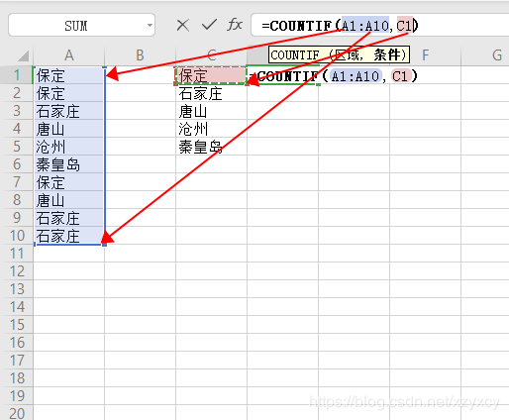Click cell A5 containing 沧州
Screen dimensions: 509x420
coord(69,147)
